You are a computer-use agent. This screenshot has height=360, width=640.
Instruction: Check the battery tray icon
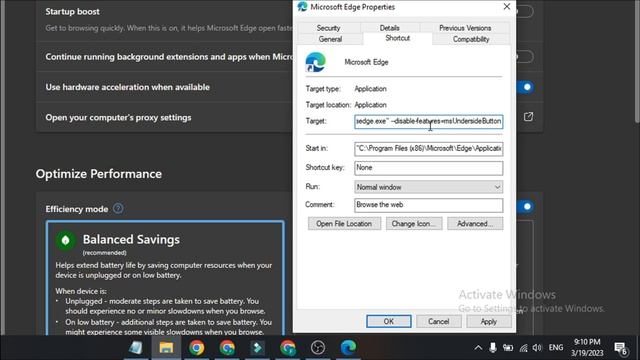pyautogui.click(x=508, y=348)
